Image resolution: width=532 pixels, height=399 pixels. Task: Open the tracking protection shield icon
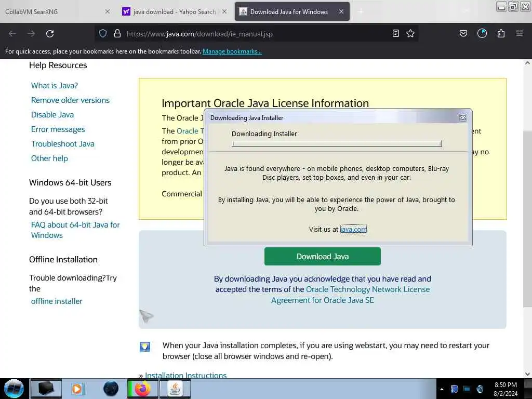[103, 33]
